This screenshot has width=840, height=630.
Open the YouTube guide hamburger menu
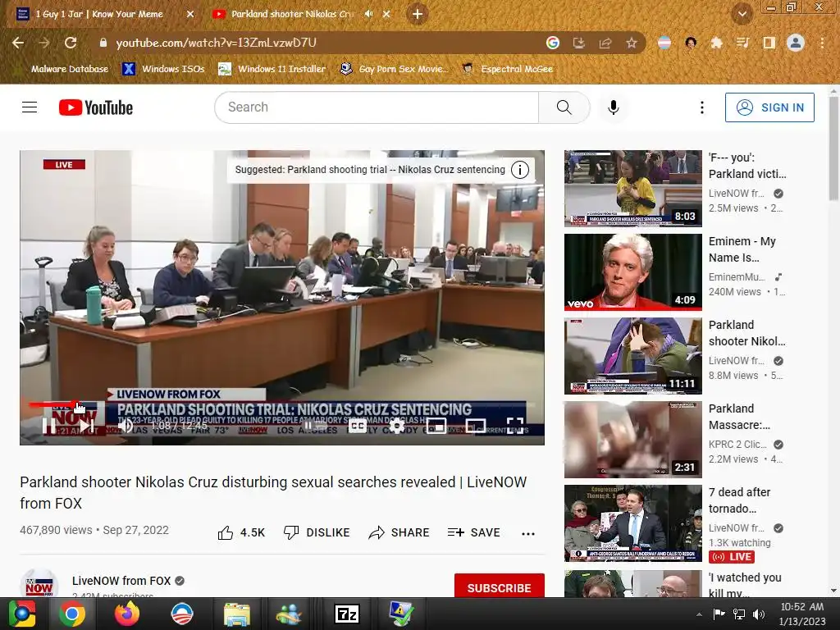(x=30, y=107)
